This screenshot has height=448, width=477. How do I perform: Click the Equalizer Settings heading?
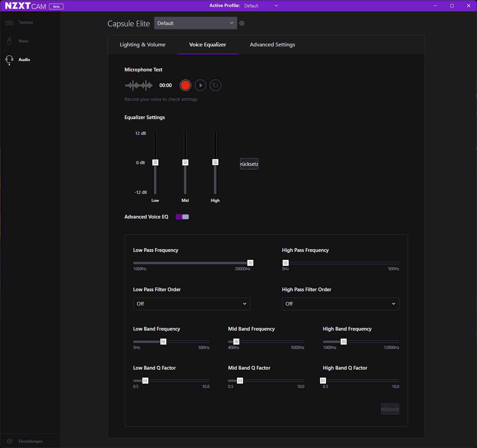145,117
